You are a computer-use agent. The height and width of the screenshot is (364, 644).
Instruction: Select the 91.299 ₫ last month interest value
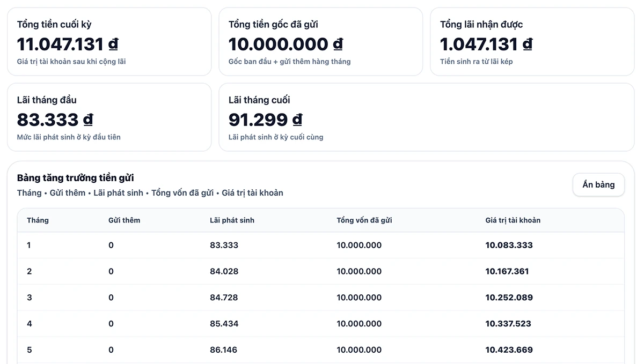pyautogui.click(x=266, y=120)
